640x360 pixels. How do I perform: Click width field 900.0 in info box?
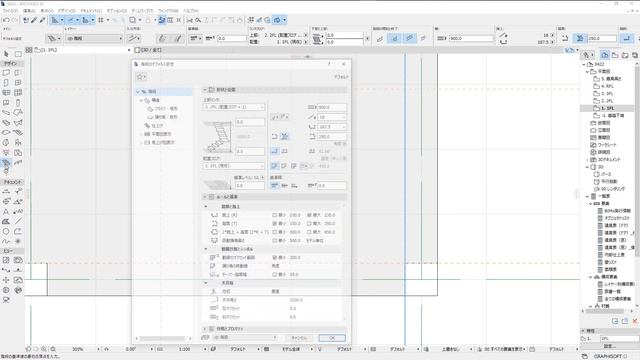[x=471, y=38]
